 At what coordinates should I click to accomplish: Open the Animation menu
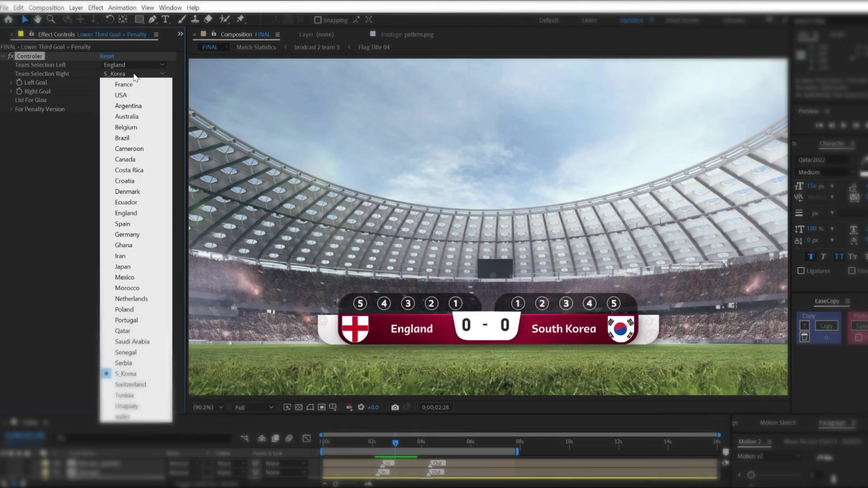[122, 7]
